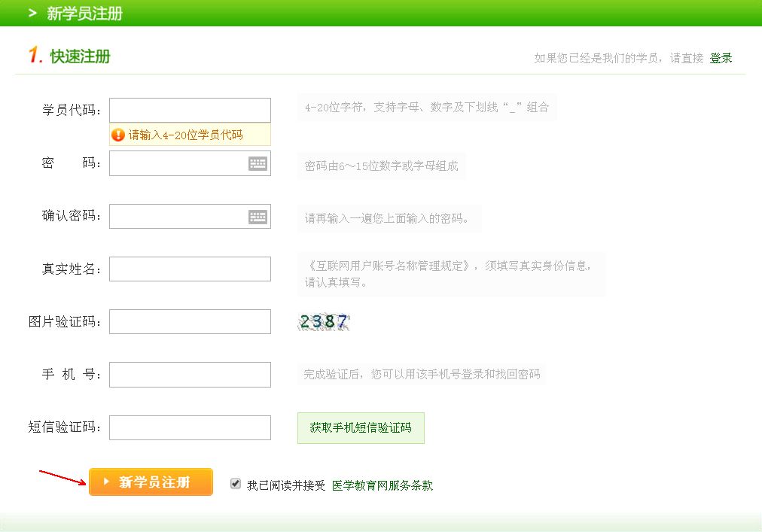762x532 pixels.
Task: Select the 确认密码 input field
Action: 178,217
